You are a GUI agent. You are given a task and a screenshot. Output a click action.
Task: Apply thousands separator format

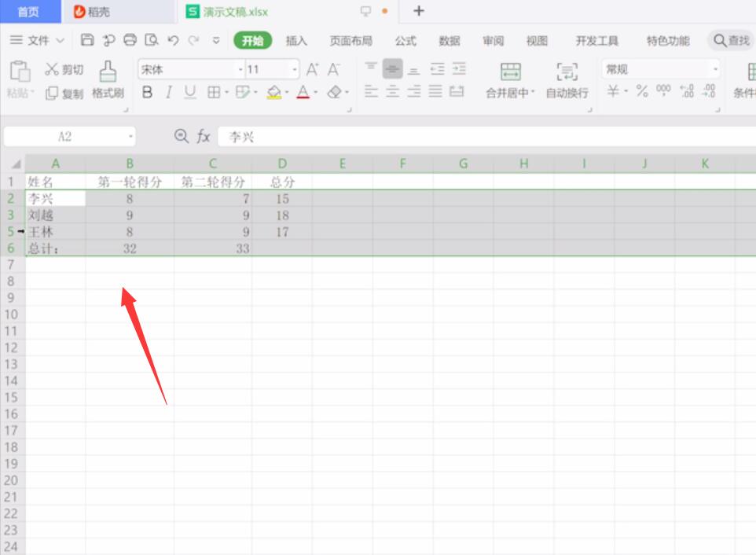coord(663,90)
